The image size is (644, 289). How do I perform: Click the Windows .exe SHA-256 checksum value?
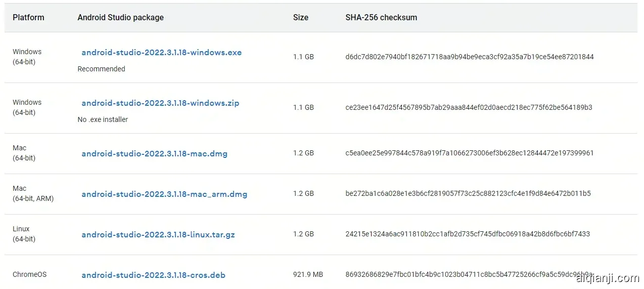click(469, 57)
